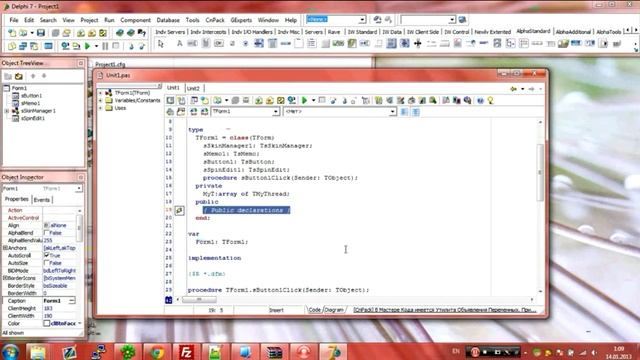640x360 pixels.
Task: Click the yellow back navigation arrow in editor
Action: (x=513, y=89)
